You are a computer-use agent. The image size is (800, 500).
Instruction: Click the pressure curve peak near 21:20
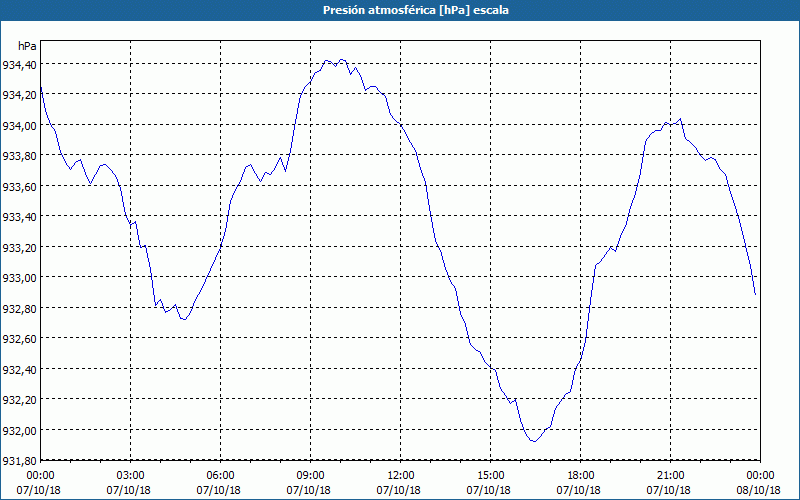coord(680,119)
